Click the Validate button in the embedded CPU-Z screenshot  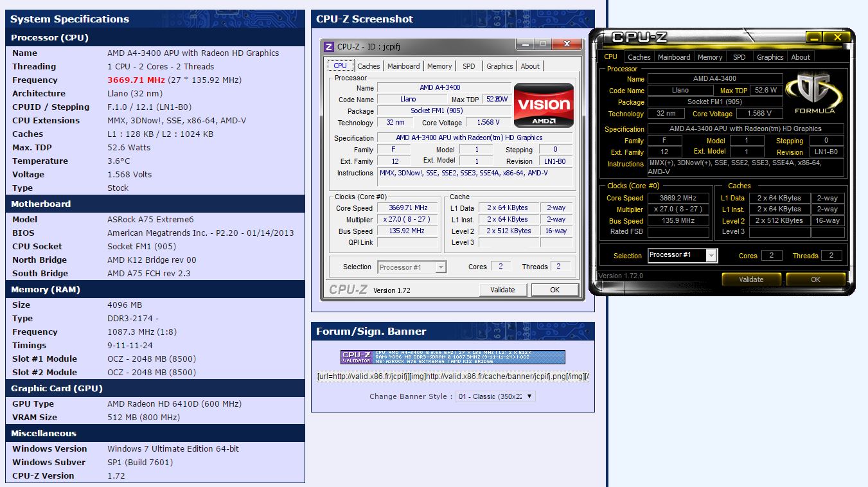pos(502,290)
